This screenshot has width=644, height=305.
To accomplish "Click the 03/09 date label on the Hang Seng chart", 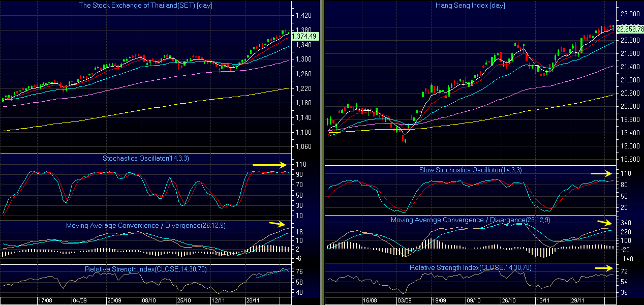I will pyautogui.click(x=405, y=300).
